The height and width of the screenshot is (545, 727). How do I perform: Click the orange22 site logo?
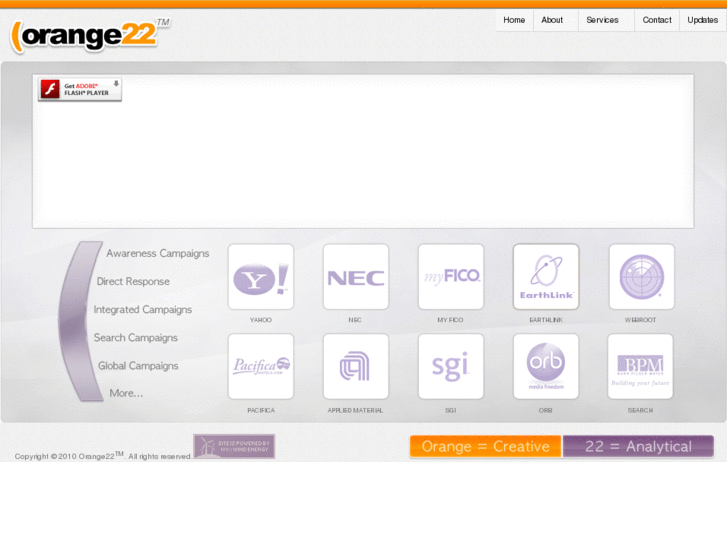point(90,36)
